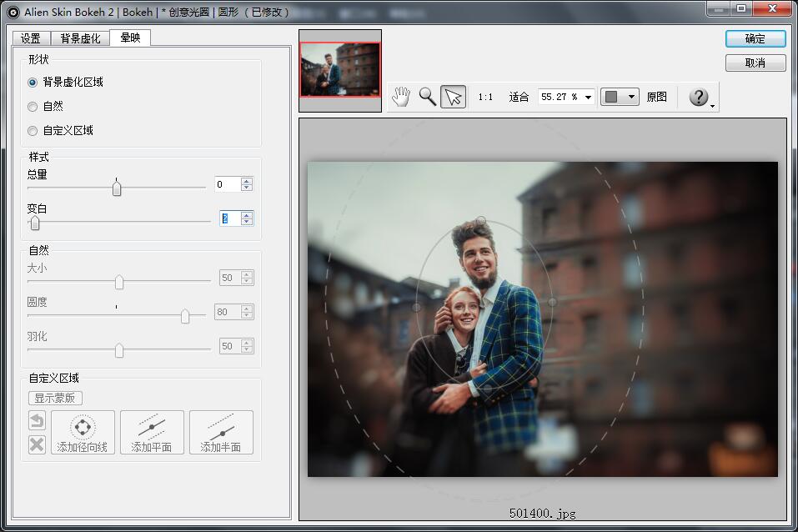This screenshot has width=798, height=532.
Task: Increase the 变白 value with up arrow
Action: pos(247,215)
